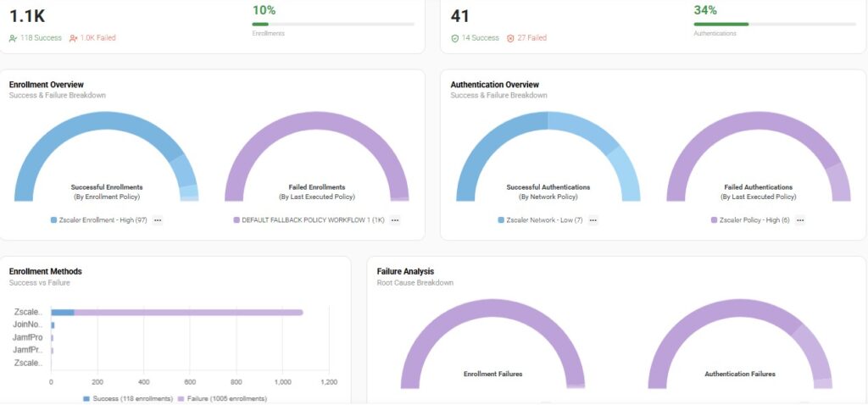Viewport: 868px width, 405px height.
Task: Click the 34% authentications progress bar
Action: click(x=774, y=24)
